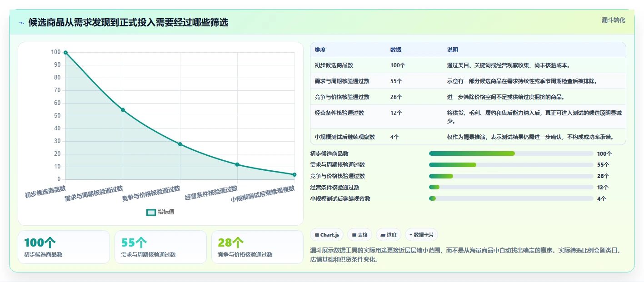Click the chart data point at 12
Image resolution: width=644 pixels, height=282 pixels.
pyautogui.click(x=237, y=164)
